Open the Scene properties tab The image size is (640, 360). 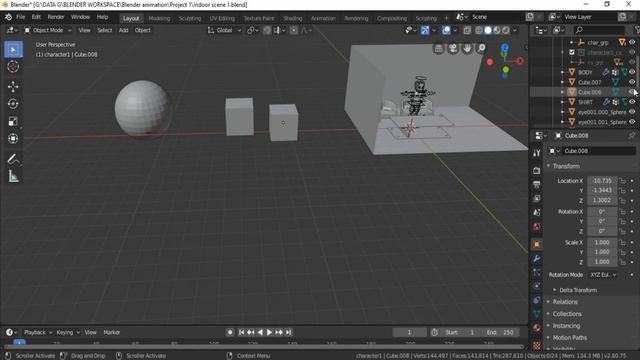tap(536, 213)
